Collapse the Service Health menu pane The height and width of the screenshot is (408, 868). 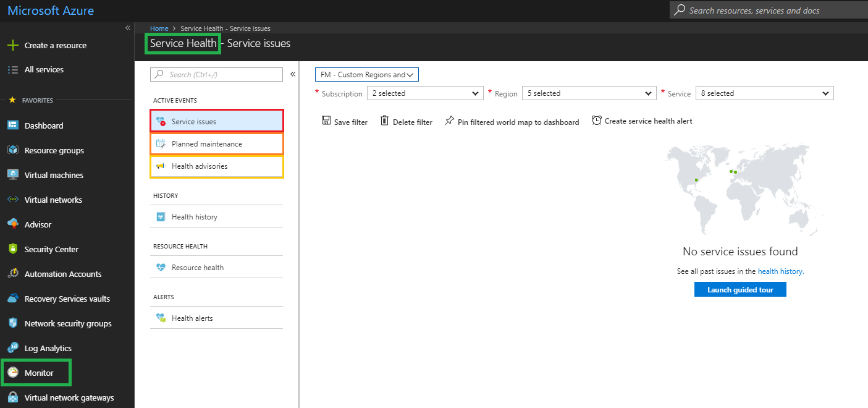[x=293, y=74]
